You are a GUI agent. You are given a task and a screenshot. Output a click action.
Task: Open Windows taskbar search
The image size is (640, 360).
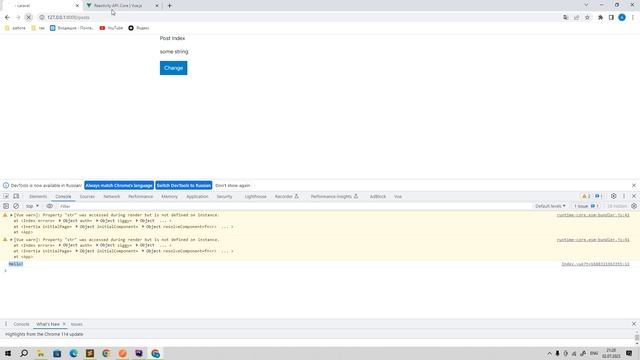tap(24, 353)
